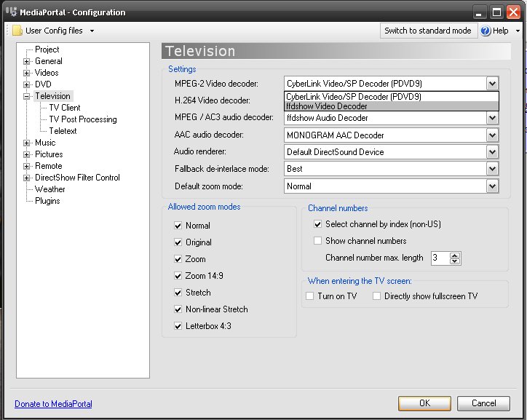Toggle Select channel by index (non-US)
Image resolution: width=527 pixels, height=420 pixels.
317,224
